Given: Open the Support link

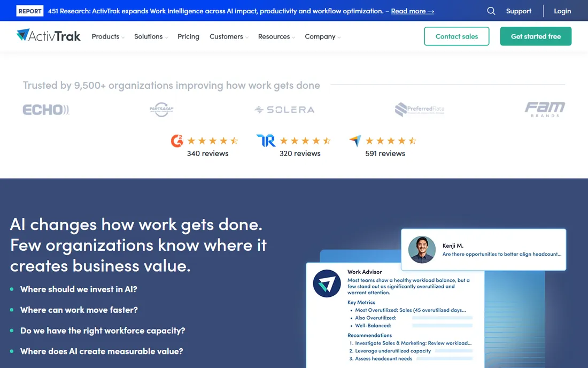Looking at the screenshot, I should pos(519,11).
